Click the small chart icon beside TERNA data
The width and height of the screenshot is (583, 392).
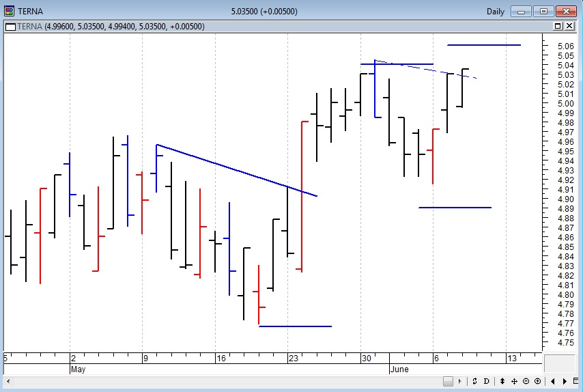(x=10, y=27)
